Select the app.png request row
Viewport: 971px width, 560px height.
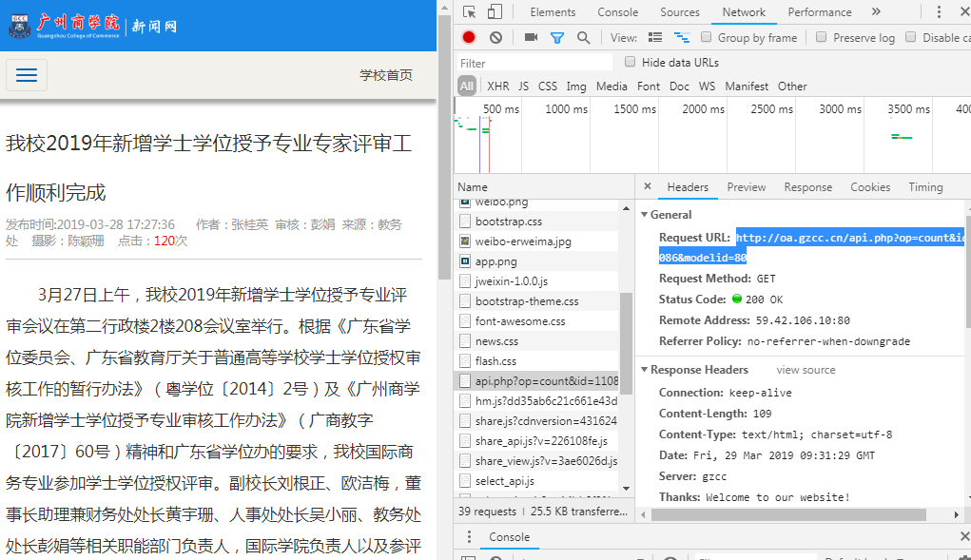[536, 261]
